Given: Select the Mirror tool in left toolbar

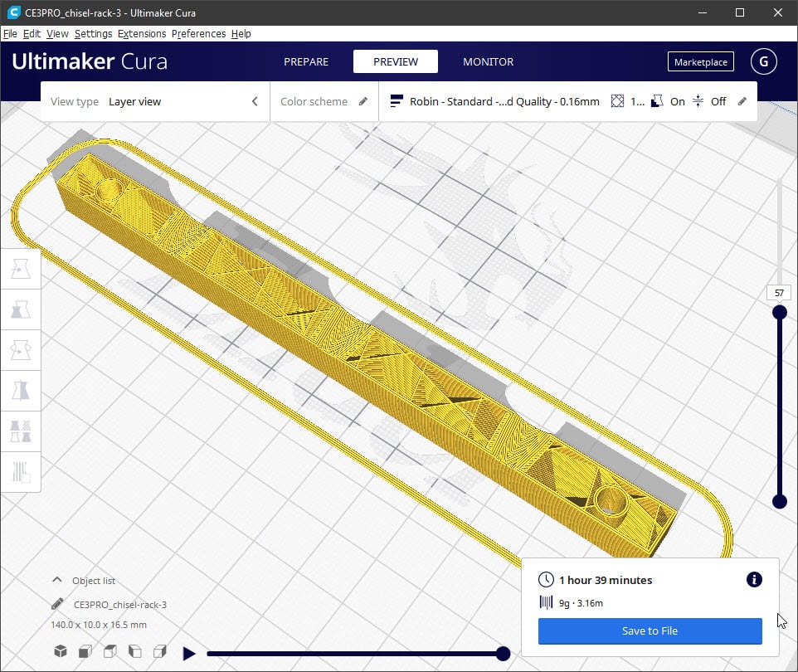Looking at the screenshot, I should (x=21, y=391).
